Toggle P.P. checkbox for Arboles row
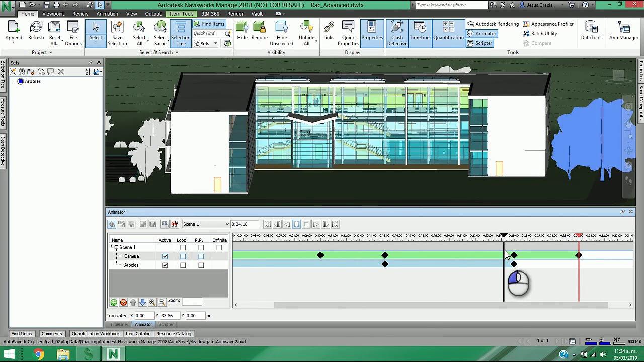Image resolution: width=644 pixels, height=362 pixels. point(201,265)
